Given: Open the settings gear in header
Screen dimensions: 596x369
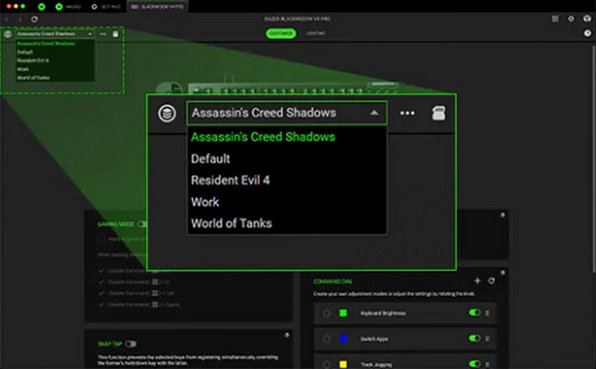Looking at the screenshot, I should (571, 19).
